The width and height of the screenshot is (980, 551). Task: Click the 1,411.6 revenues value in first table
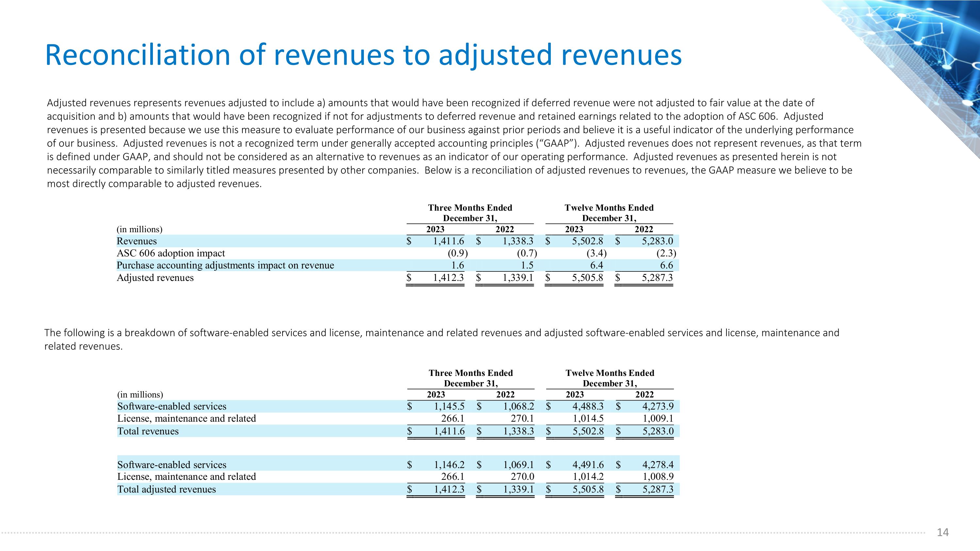(449, 241)
